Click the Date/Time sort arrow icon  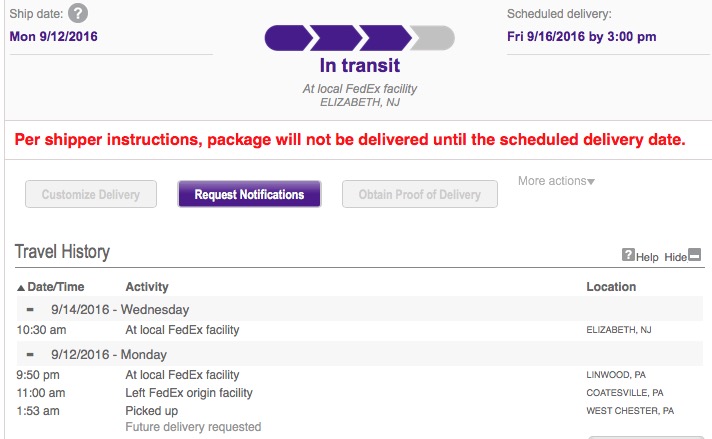(21, 287)
